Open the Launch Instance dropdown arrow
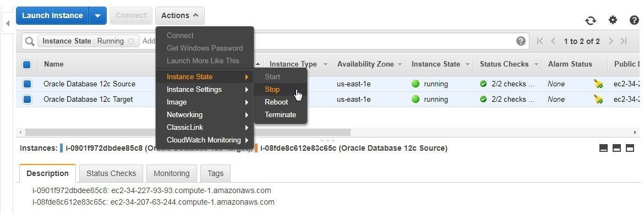Screen dimensions: 644x214 [x=98, y=15]
